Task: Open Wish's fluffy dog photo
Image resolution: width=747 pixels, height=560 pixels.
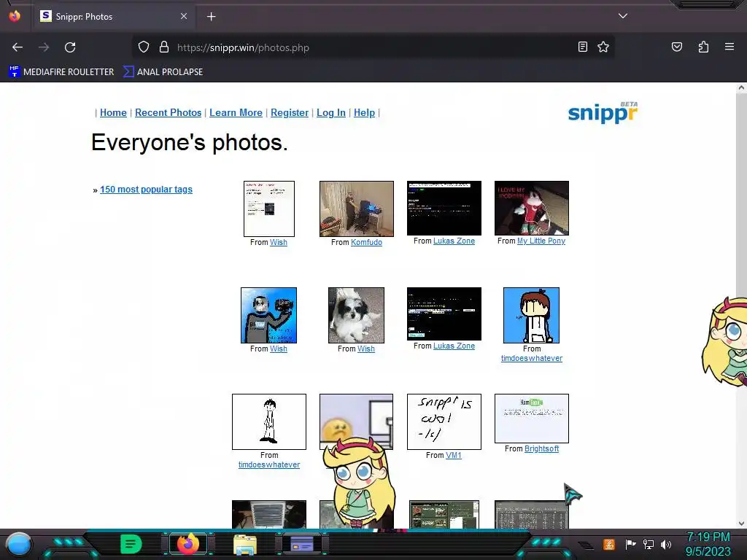Action: [x=356, y=315]
